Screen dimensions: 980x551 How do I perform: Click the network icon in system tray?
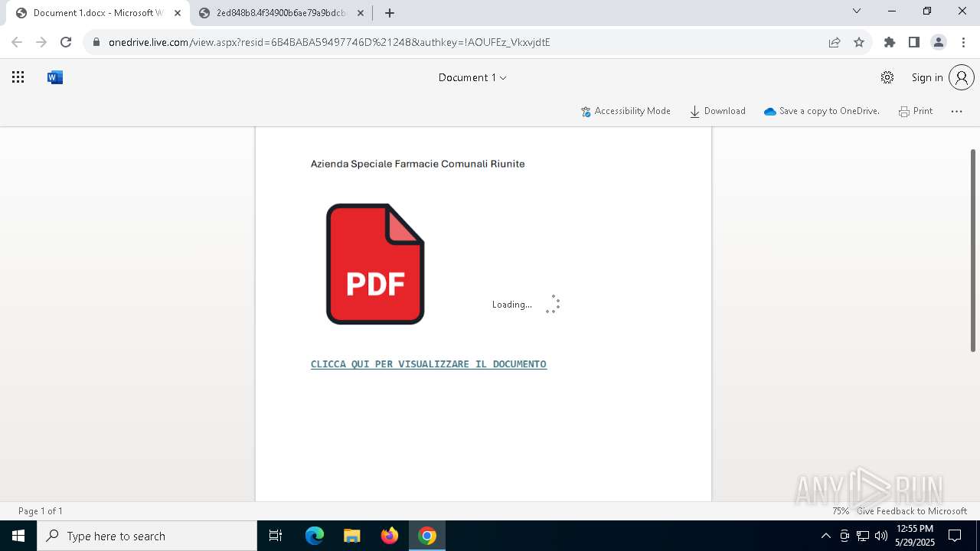click(863, 536)
